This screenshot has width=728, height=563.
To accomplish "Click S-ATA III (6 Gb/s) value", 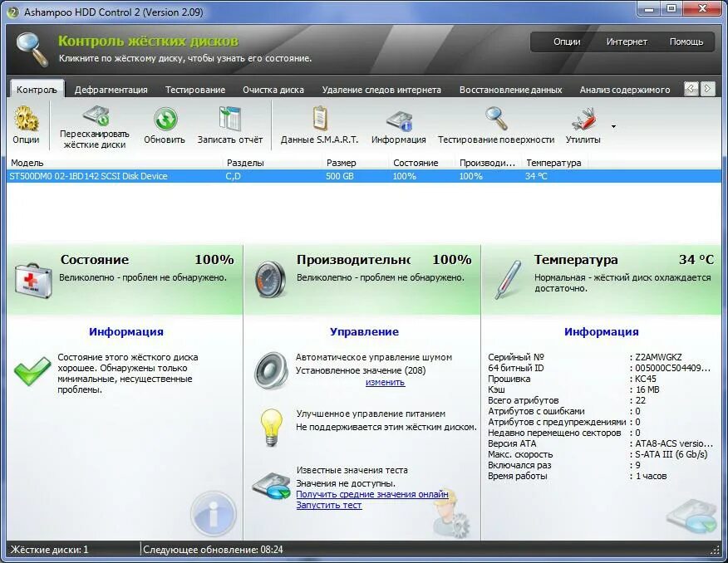I will click(x=671, y=454).
